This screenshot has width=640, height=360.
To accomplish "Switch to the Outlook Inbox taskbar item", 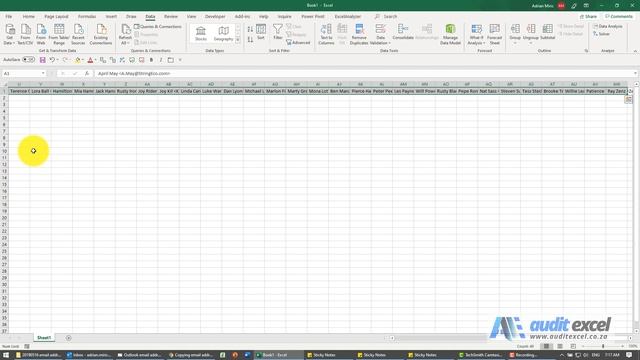I will 89,355.
